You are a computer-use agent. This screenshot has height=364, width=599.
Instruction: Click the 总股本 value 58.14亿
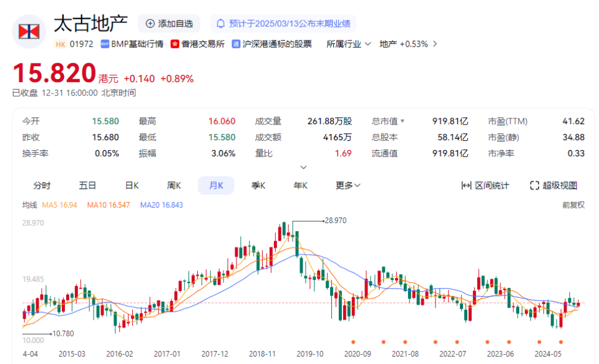point(453,137)
